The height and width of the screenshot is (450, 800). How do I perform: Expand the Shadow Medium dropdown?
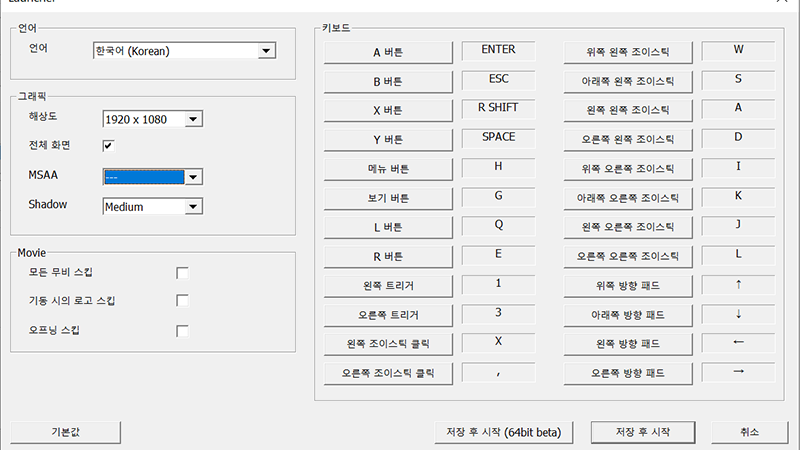[x=194, y=207]
